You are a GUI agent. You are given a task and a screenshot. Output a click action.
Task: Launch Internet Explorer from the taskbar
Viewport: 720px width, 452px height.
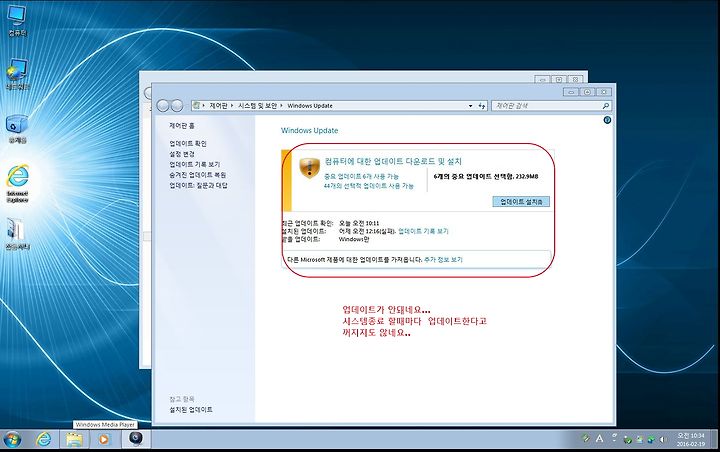[x=44, y=440]
